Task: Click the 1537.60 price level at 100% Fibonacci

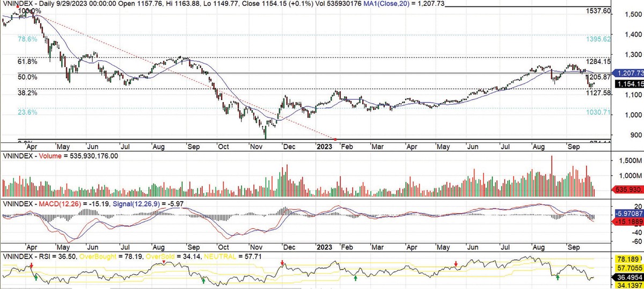Action: (598, 11)
